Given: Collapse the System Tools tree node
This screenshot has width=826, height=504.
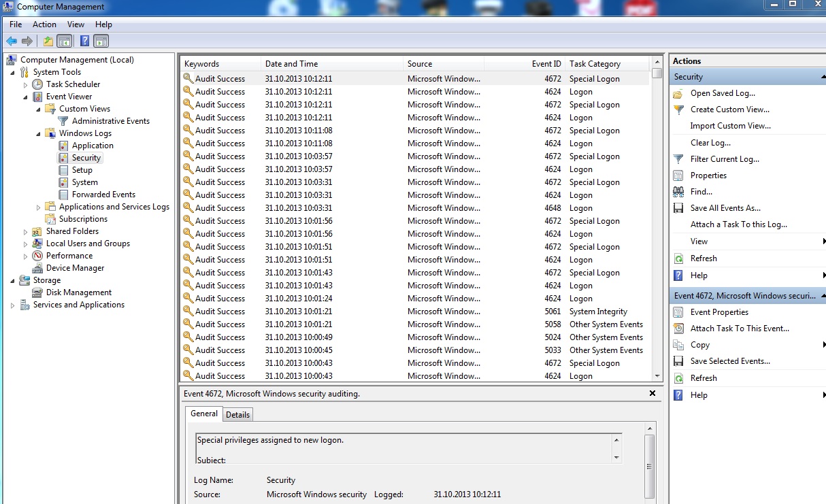Looking at the screenshot, I should [x=13, y=72].
